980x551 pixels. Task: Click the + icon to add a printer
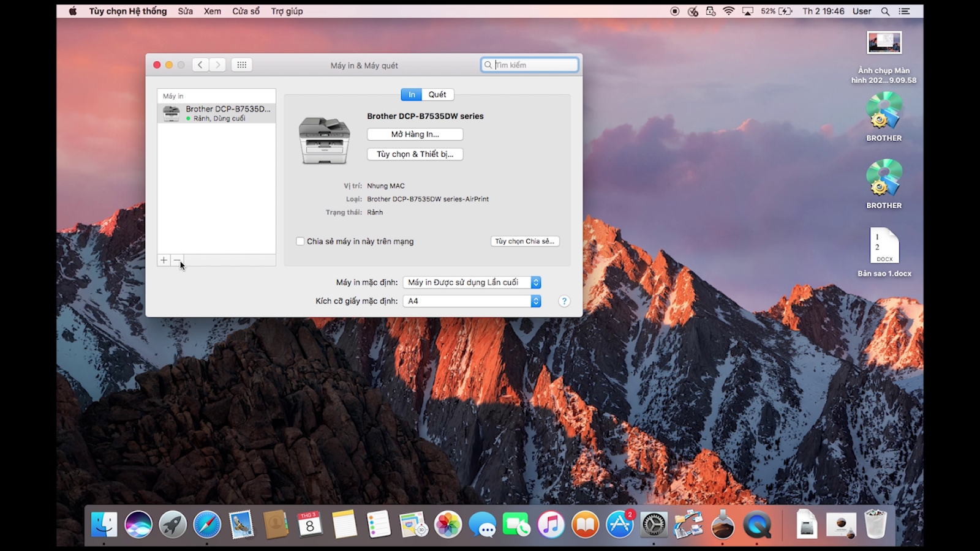coord(164,260)
